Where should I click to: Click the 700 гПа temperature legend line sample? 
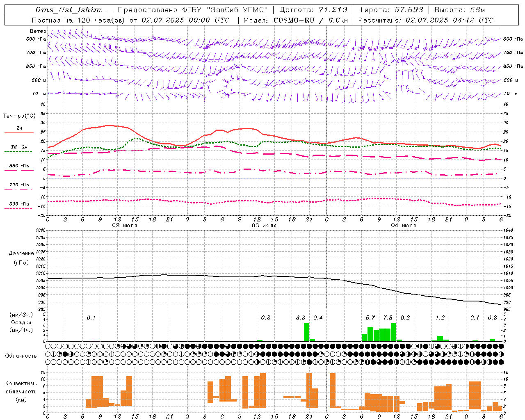point(18,189)
